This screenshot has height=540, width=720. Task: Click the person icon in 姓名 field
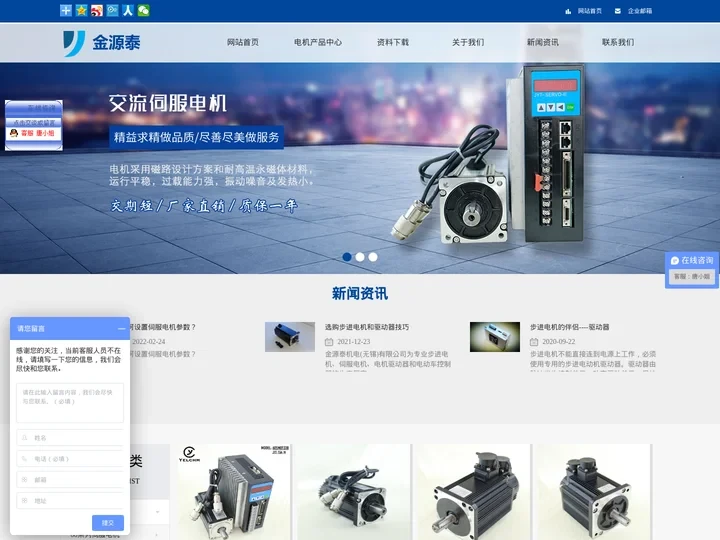click(25, 438)
